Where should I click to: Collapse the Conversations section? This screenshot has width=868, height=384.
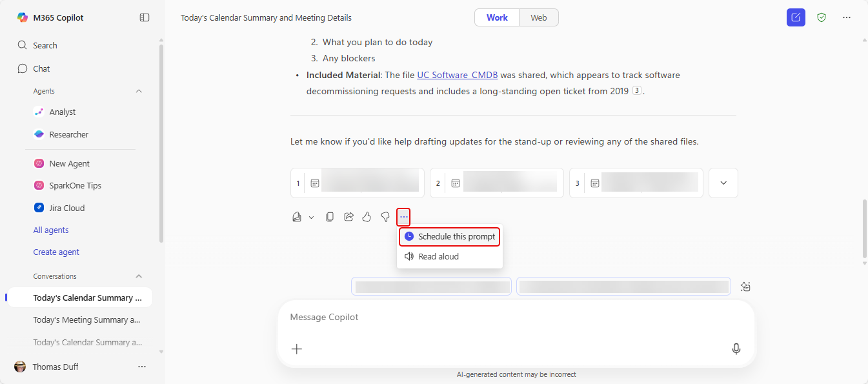(139, 276)
